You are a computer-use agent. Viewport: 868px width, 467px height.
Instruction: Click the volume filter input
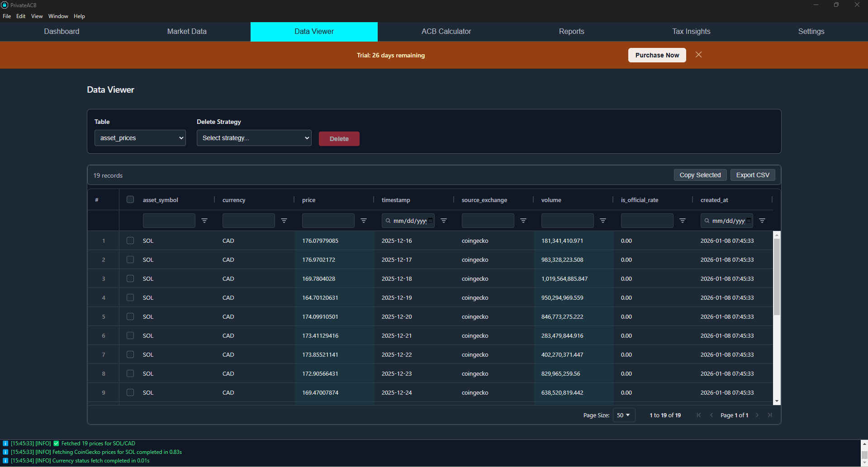(568, 221)
